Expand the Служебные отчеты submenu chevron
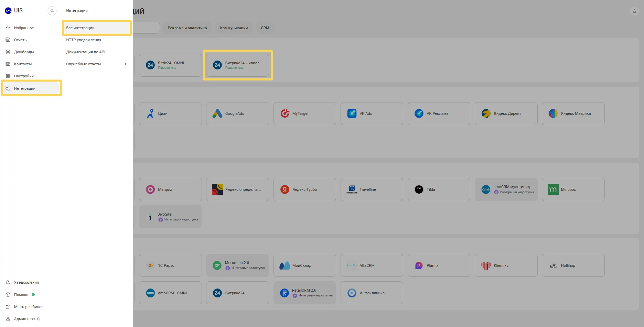The image size is (644, 327). point(125,64)
